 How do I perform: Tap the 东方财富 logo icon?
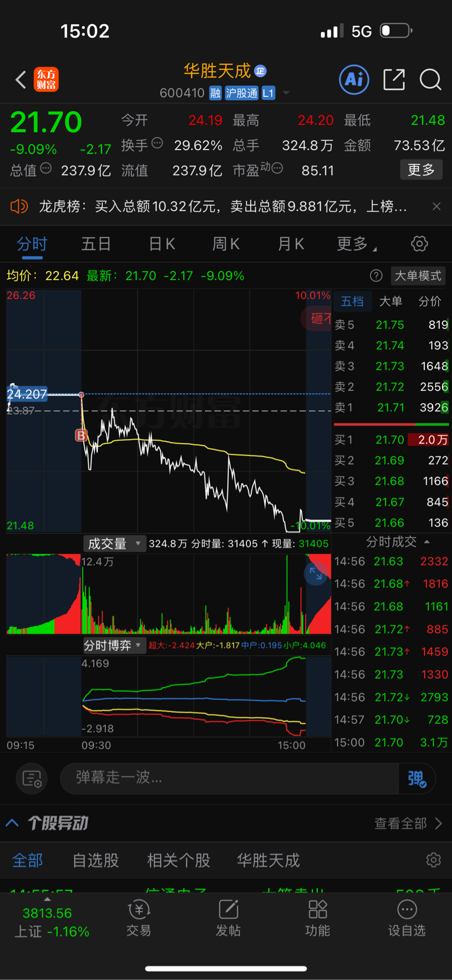pyautogui.click(x=46, y=79)
